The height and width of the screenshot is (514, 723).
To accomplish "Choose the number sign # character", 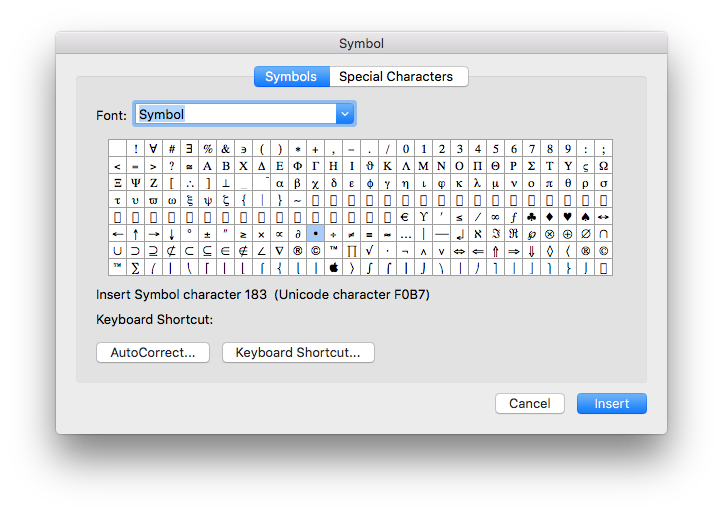I will click(172, 148).
